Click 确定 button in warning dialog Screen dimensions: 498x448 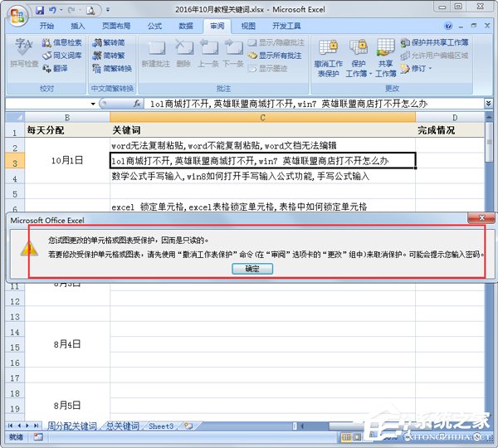tap(251, 269)
